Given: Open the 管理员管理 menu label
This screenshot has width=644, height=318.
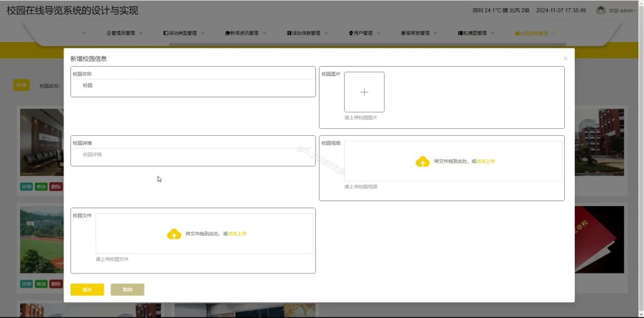Looking at the screenshot, I should pos(123,33).
